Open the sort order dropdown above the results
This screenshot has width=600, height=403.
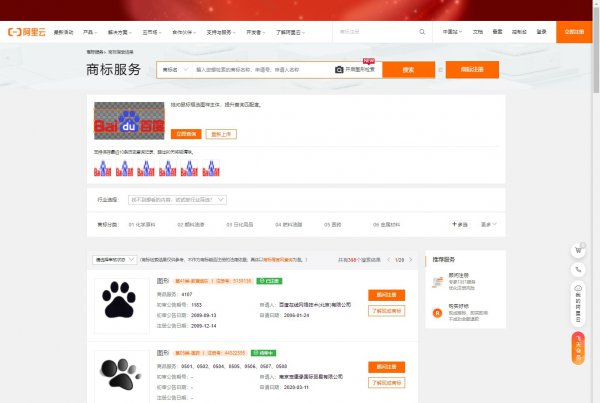pos(114,259)
